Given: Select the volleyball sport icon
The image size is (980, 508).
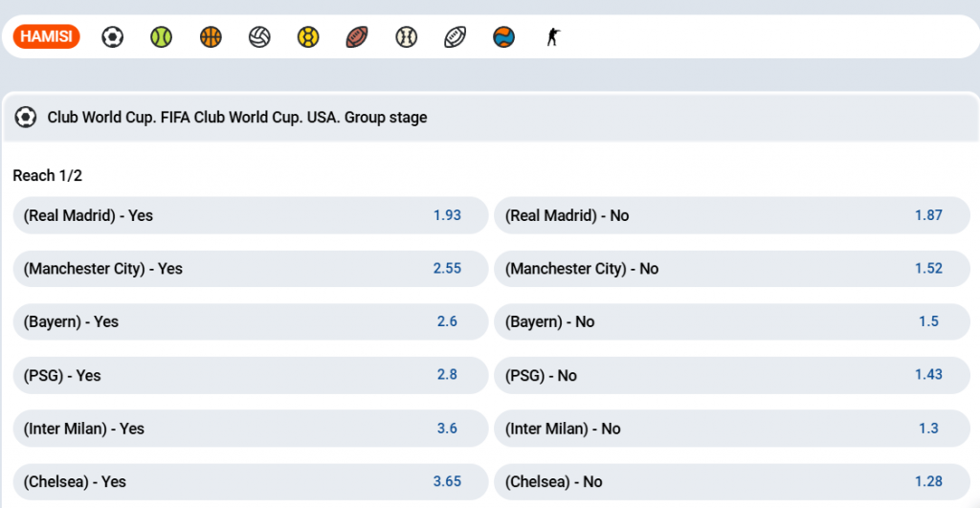Looking at the screenshot, I should tap(259, 37).
